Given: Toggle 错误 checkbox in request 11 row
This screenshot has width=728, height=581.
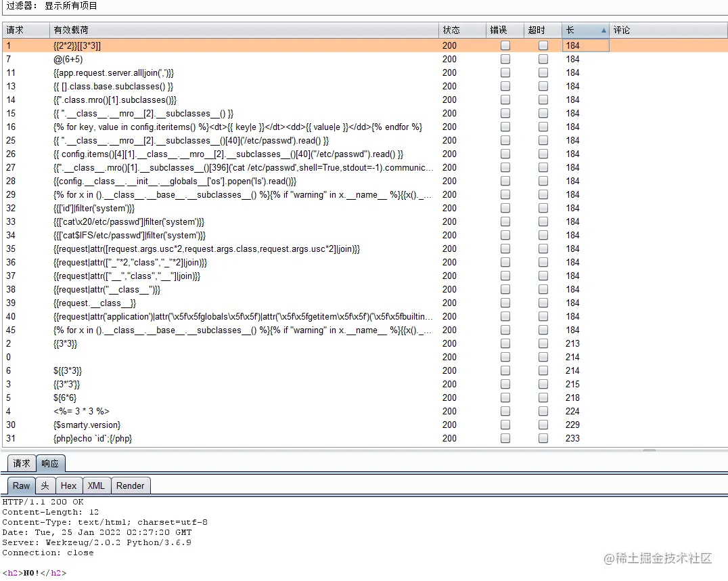Looking at the screenshot, I should (505, 72).
